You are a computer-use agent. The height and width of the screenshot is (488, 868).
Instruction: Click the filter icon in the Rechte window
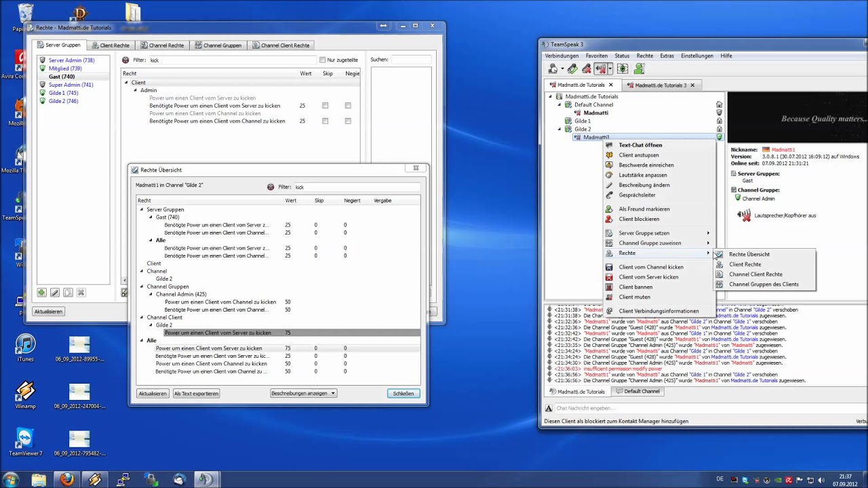click(x=125, y=60)
